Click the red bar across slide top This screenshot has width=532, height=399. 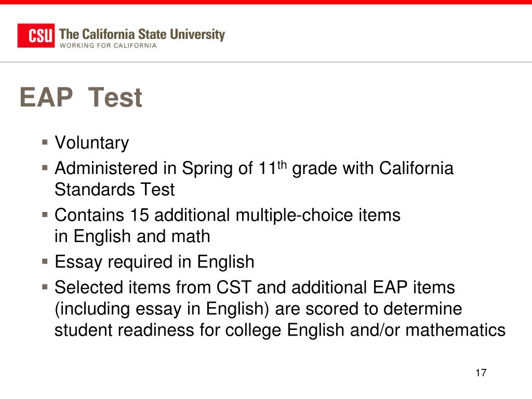pyautogui.click(x=266, y=2)
